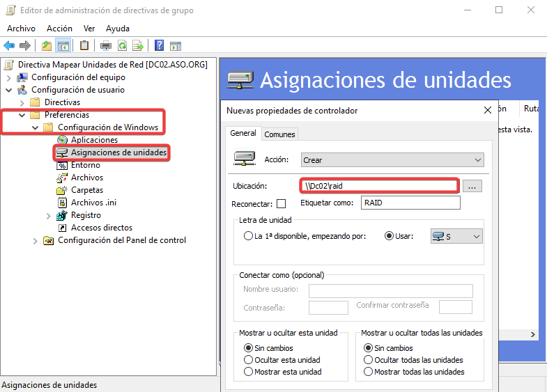Screen dimensions: 547x392
Task: Click the back arrow toolbar icon
Action: [x=9, y=46]
